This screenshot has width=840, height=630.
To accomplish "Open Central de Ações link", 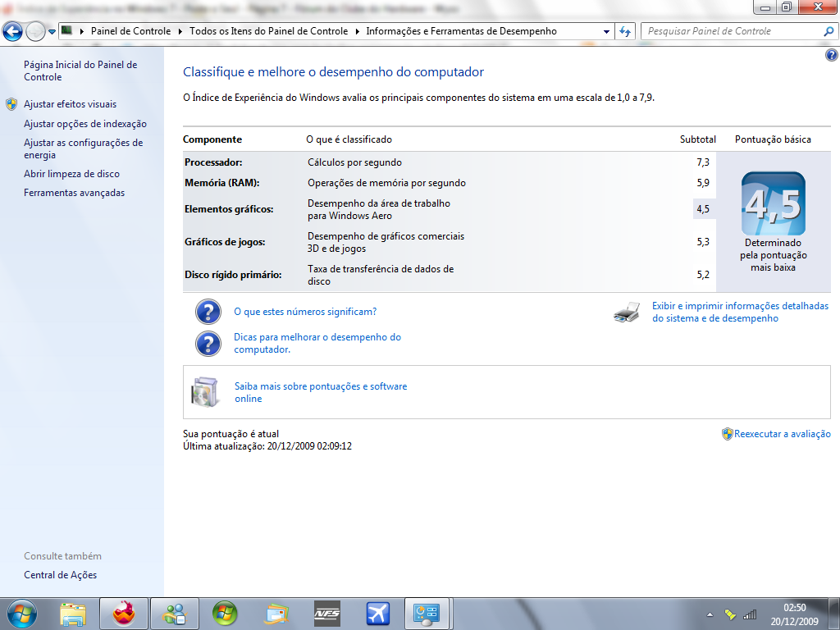I will click(61, 575).
